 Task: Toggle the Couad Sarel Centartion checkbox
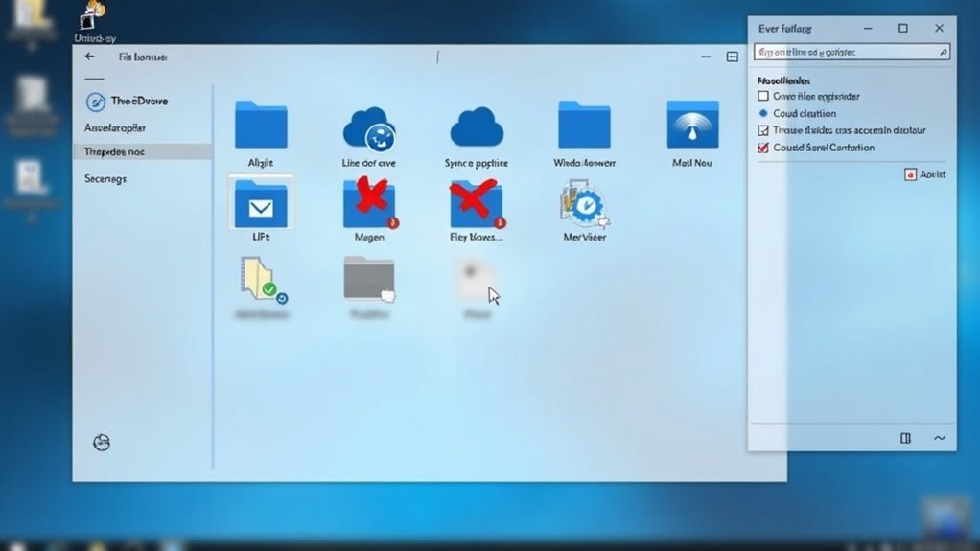763,148
